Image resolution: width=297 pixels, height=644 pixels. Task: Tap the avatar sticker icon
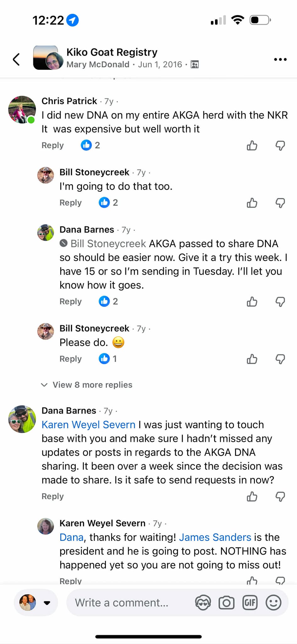click(203, 602)
